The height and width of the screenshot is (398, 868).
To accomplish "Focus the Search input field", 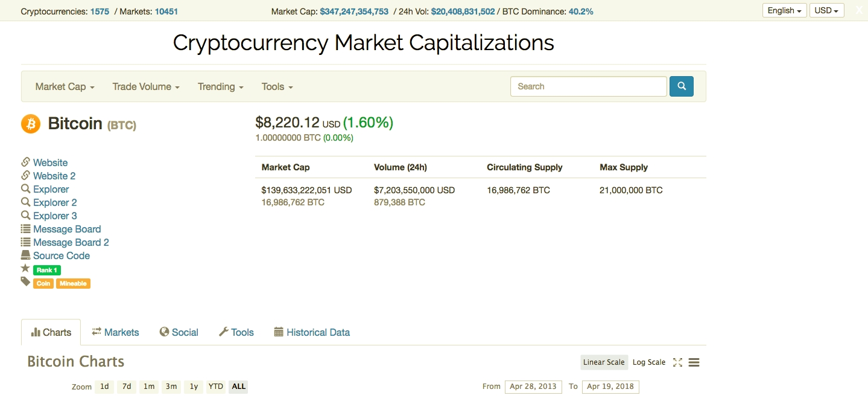I will tap(589, 86).
